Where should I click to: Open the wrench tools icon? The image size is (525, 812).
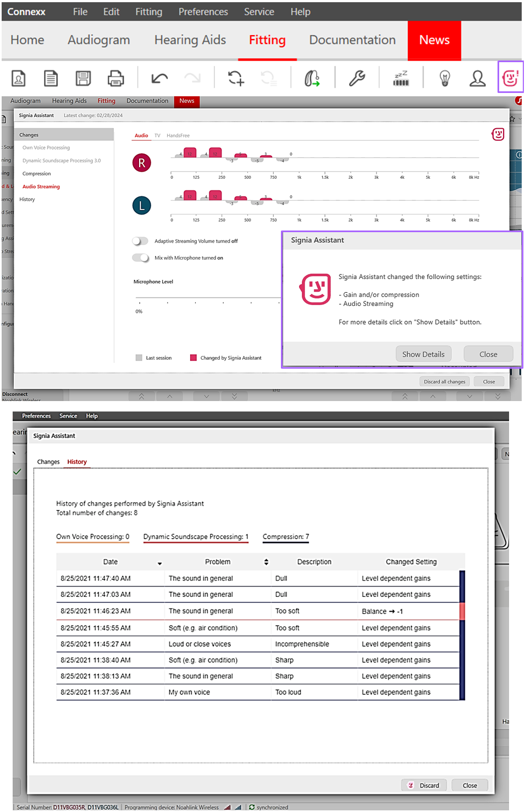(357, 79)
